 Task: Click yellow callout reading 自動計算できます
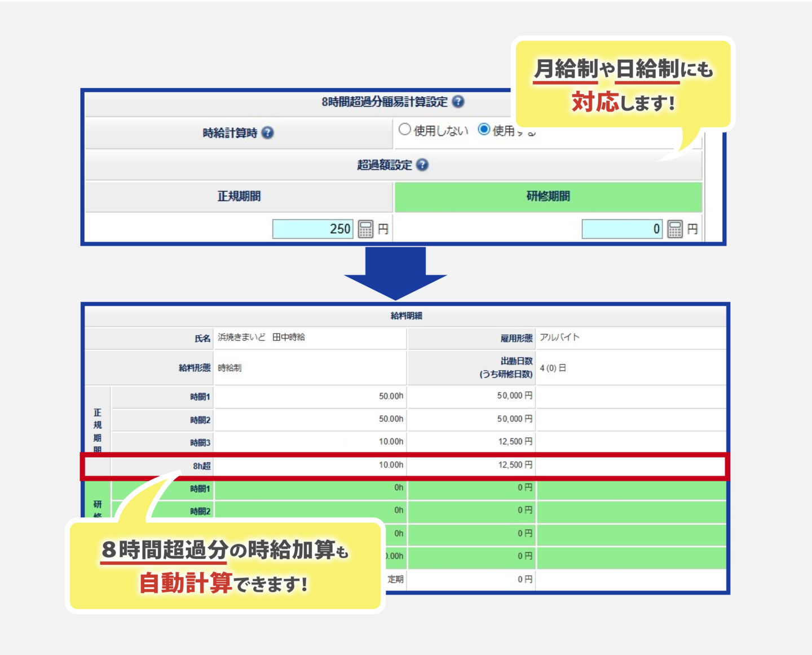click(x=224, y=566)
